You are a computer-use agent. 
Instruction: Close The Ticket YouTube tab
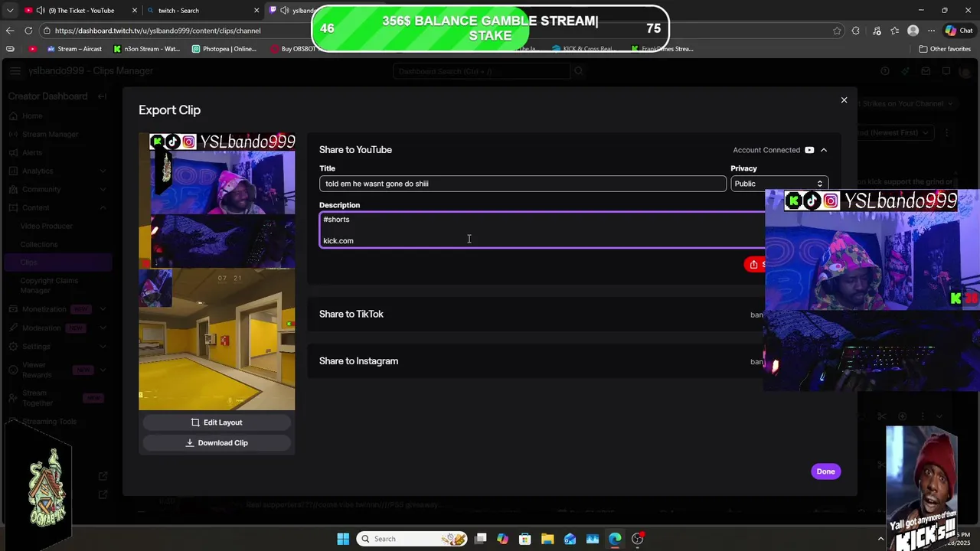coord(135,11)
